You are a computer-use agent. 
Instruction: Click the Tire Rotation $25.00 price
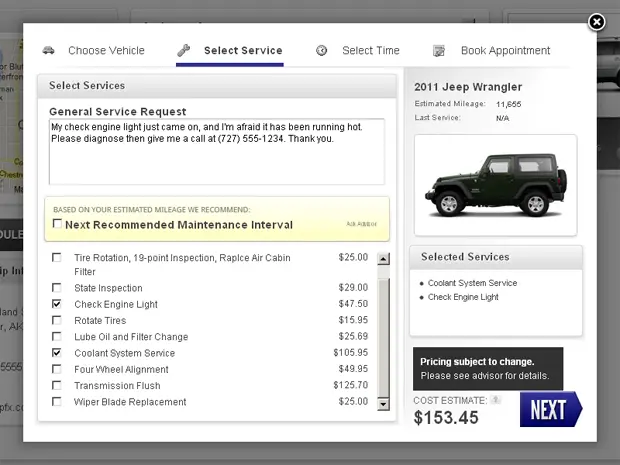click(x=353, y=257)
